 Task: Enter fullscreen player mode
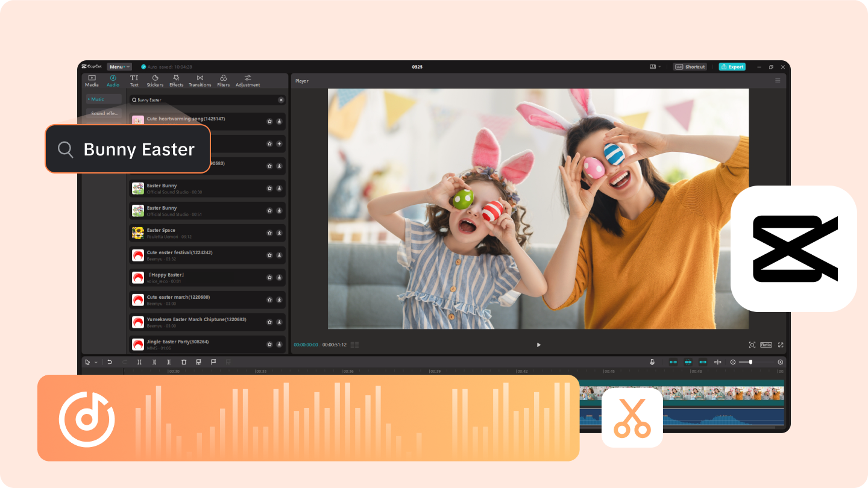coord(781,345)
